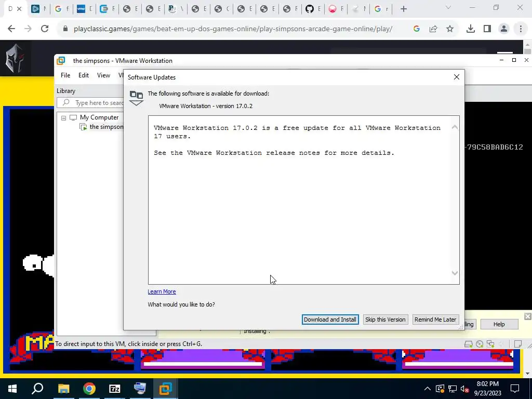532x399 pixels.
Task: Dismiss the yellow hint bar with X
Action: coord(527,316)
